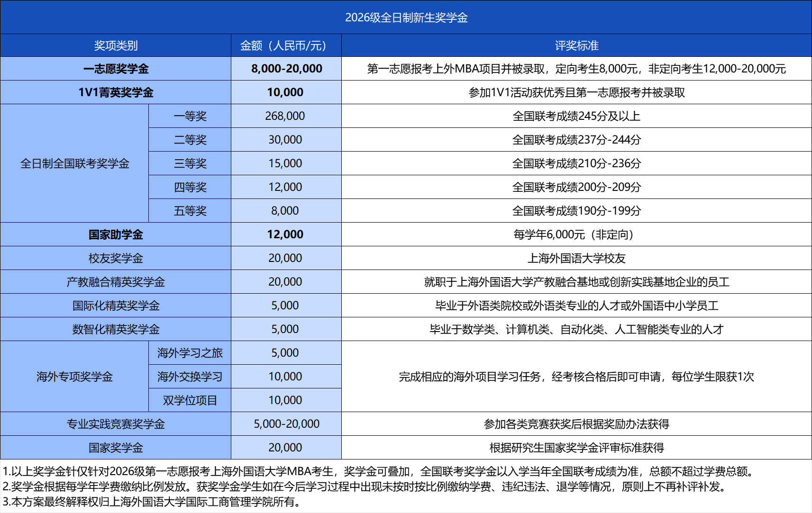
Task: Click '参加各类竞赛获奖后根据奖励办法获得'
Action: (x=576, y=424)
